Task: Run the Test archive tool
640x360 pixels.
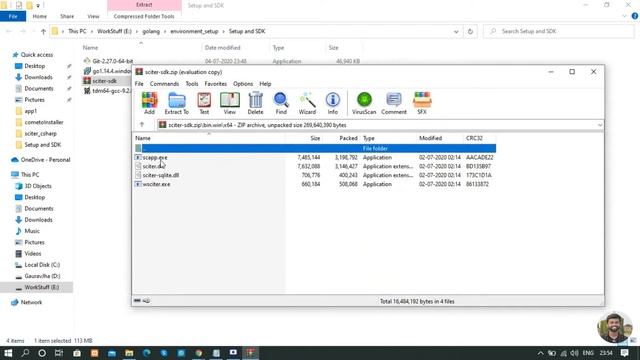Action: tap(204, 103)
